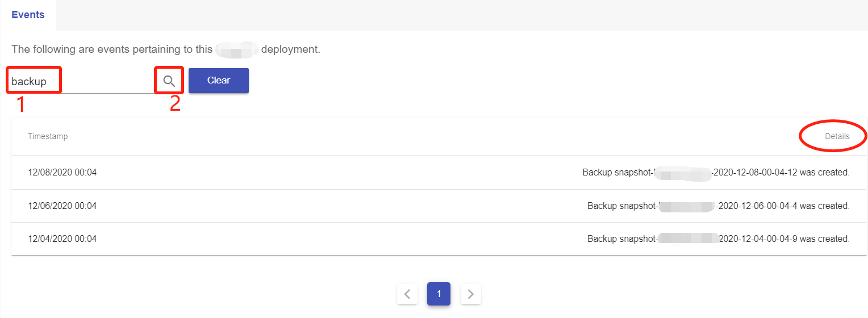
Task: Click the red number 1 annotation
Action: coord(20,104)
